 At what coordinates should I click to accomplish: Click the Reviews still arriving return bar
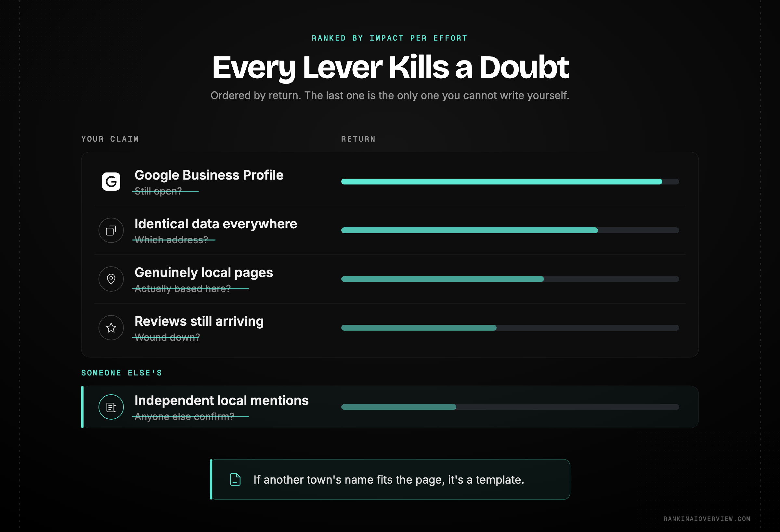(x=510, y=327)
